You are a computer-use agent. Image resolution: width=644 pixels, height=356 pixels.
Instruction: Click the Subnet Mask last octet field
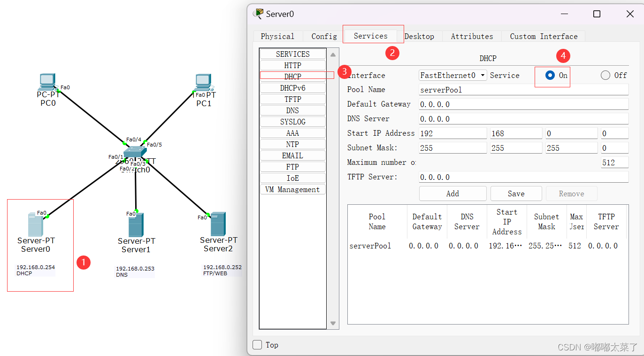click(x=614, y=148)
